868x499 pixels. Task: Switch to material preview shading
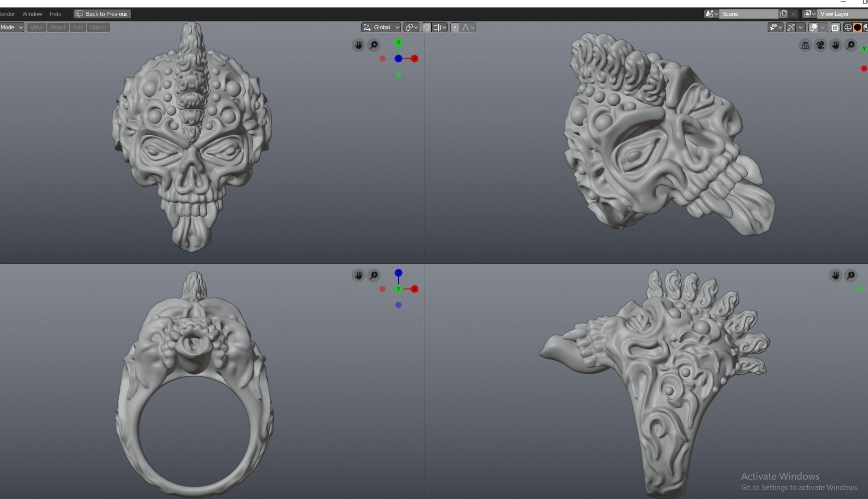point(866,27)
